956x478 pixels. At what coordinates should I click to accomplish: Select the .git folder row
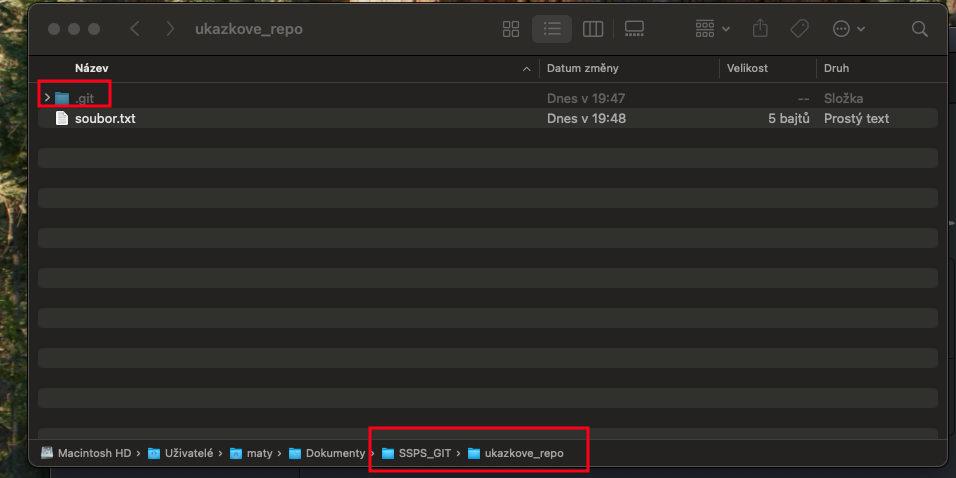(x=488, y=98)
